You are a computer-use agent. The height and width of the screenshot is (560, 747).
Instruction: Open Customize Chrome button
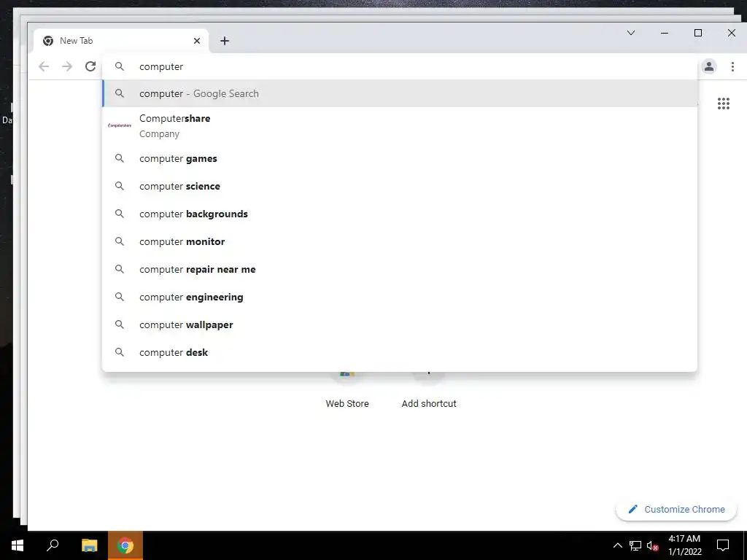coord(676,509)
